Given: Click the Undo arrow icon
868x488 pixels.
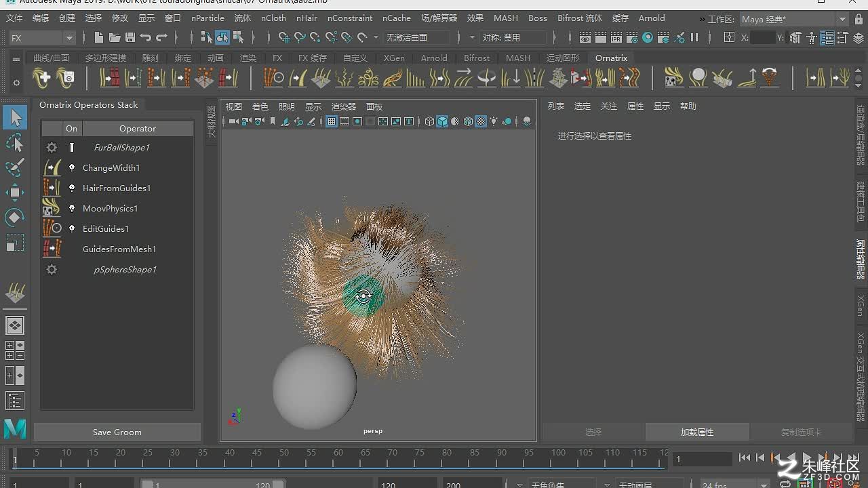Looking at the screenshot, I should 146,38.
